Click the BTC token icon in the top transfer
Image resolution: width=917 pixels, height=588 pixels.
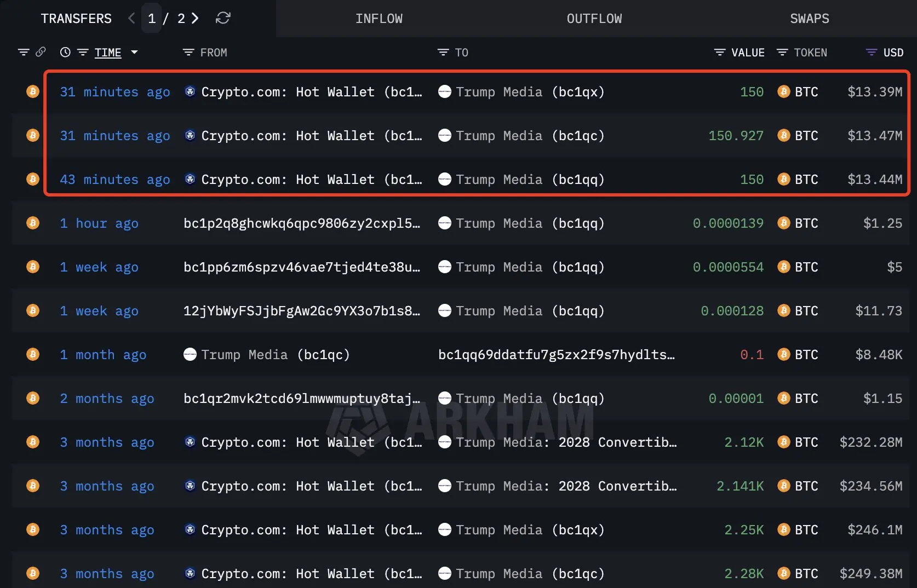click(x=783, y=91)
